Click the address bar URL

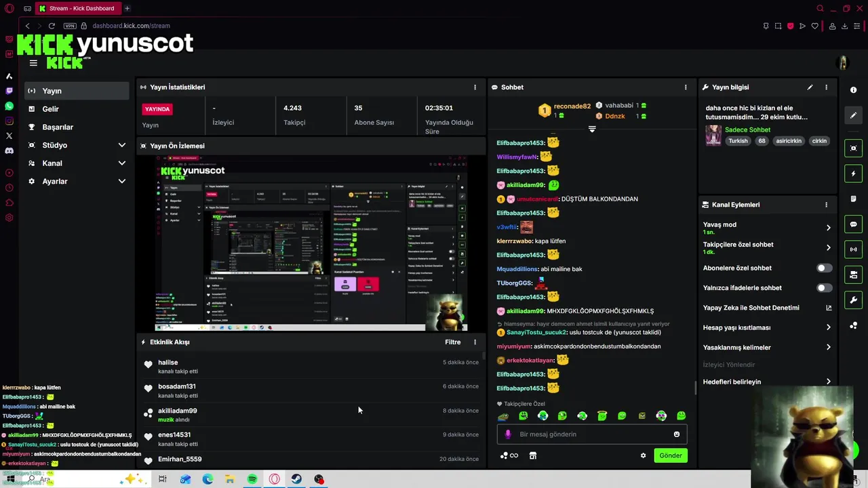coord(131,26)
